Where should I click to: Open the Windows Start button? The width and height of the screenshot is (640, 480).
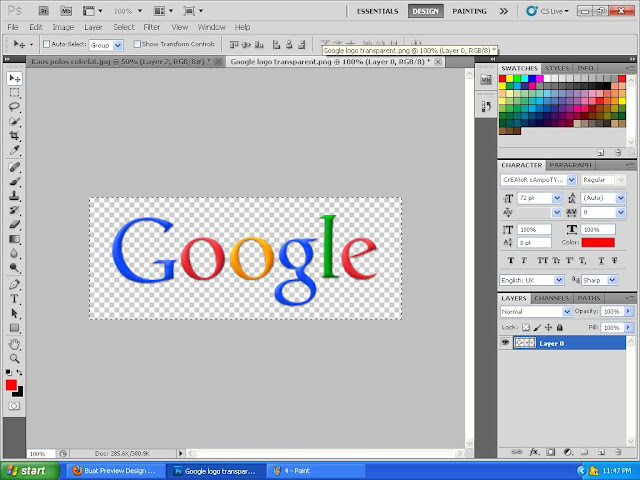(x=30, y=471)
